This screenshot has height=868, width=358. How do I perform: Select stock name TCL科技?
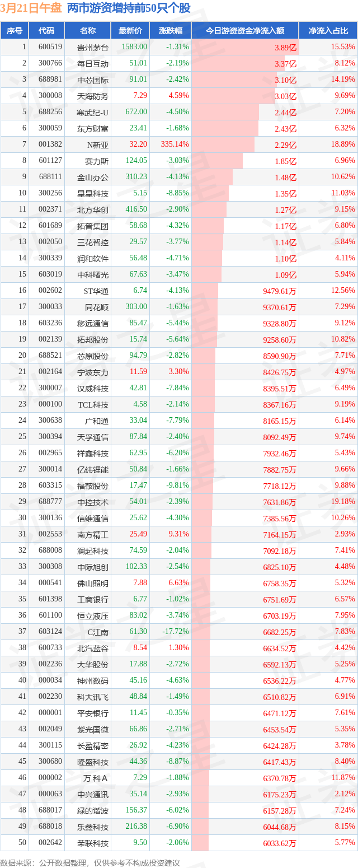click(x=93, y=405)
